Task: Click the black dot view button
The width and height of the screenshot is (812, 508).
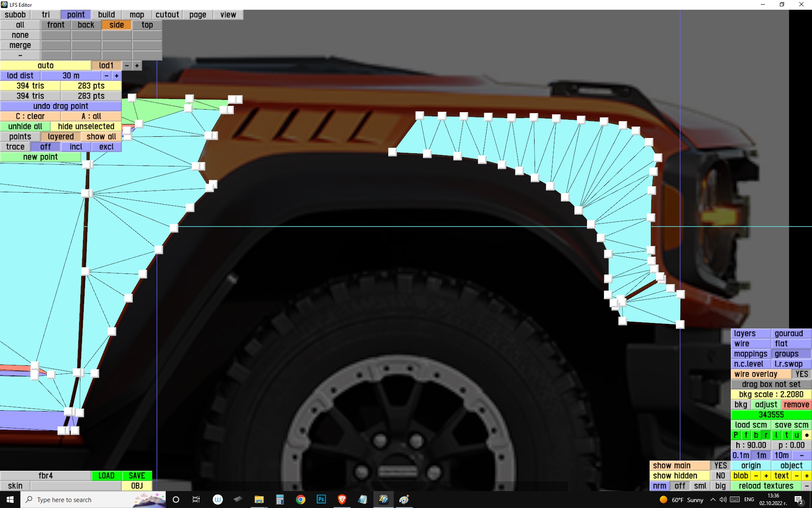Action: tap(807, 435)
